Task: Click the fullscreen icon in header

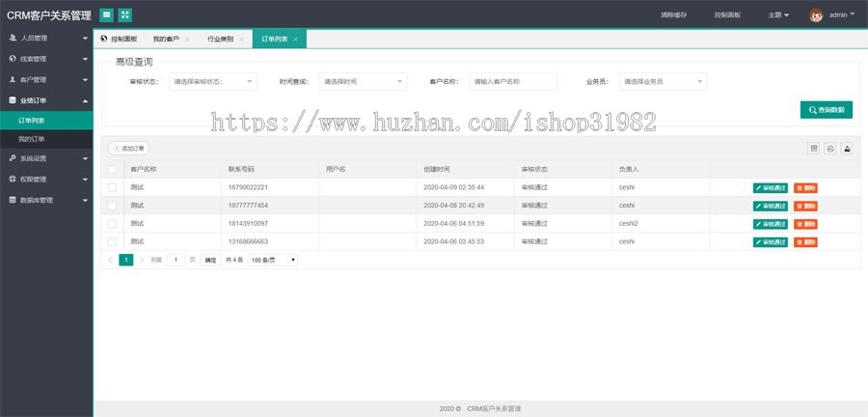Action: (x=125, y=14)
